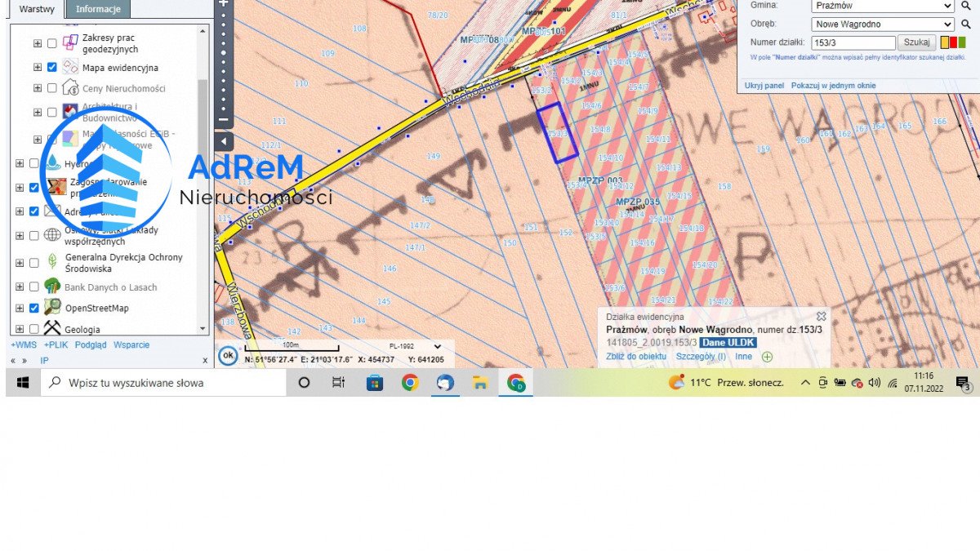980x551 pixels.
Task: Click the Geologia crossed-pickaxes icon
Action: 52,328
